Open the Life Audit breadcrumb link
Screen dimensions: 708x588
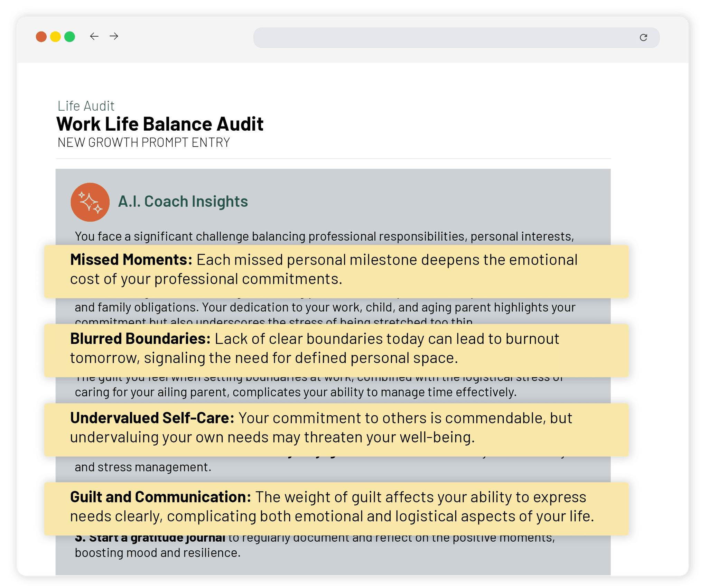click(x=86, y=106)
